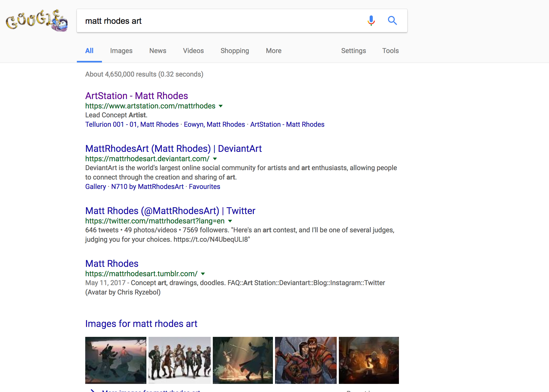This screenshot has width=549, height=392.
Task: Expand the dropdown arrow beside the tumblr.com URL
Action: point(203,274)
